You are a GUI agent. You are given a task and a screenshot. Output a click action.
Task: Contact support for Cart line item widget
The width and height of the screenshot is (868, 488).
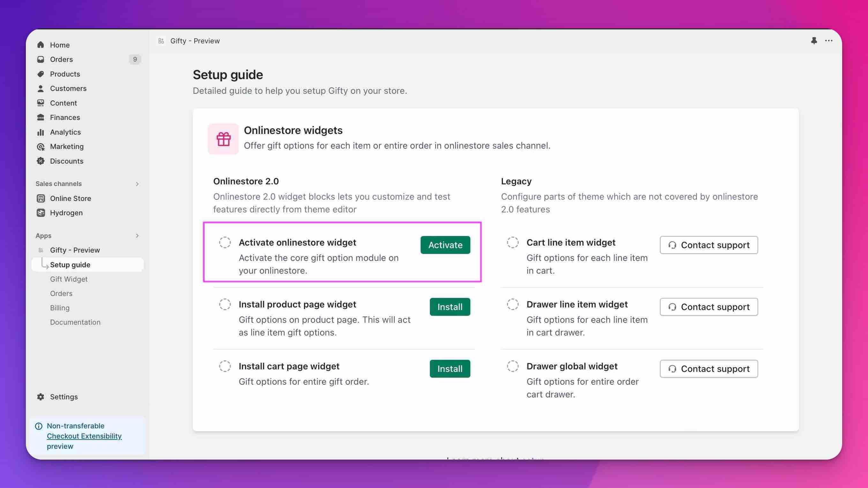point(709,245)
